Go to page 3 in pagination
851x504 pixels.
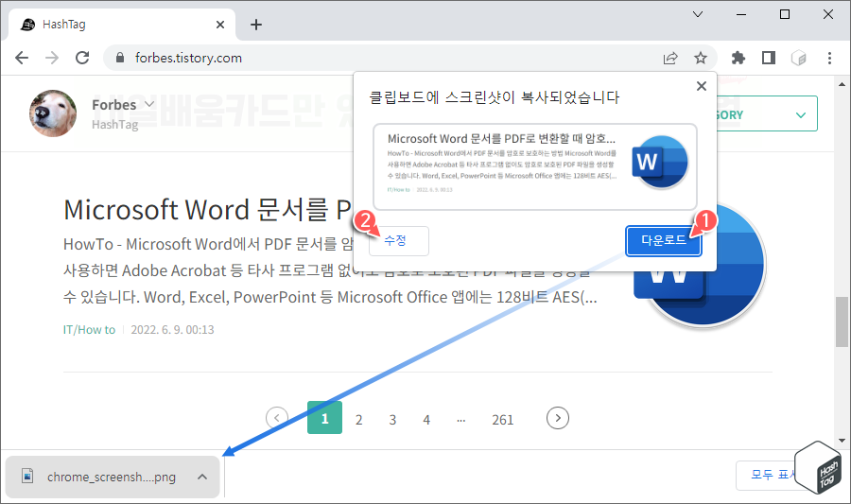click(392, 419)
